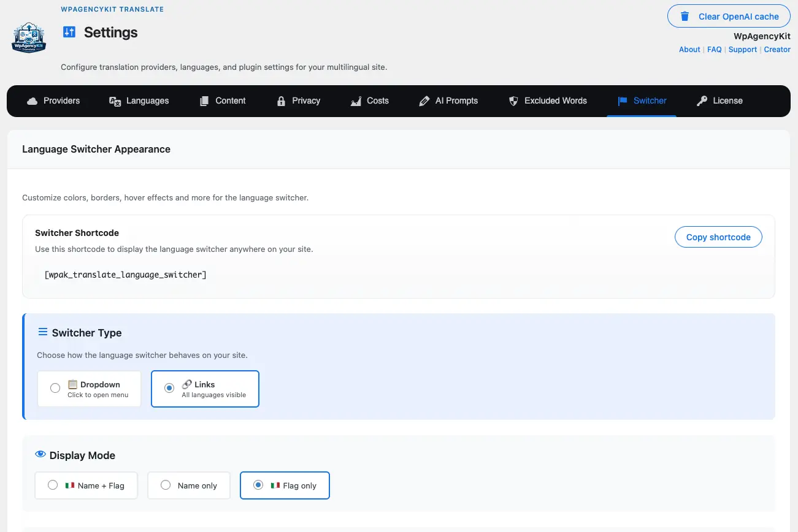Screen dimensions: 798x532
Task: Click the padlock icon for Privacy
Action: tap(281, 101)
